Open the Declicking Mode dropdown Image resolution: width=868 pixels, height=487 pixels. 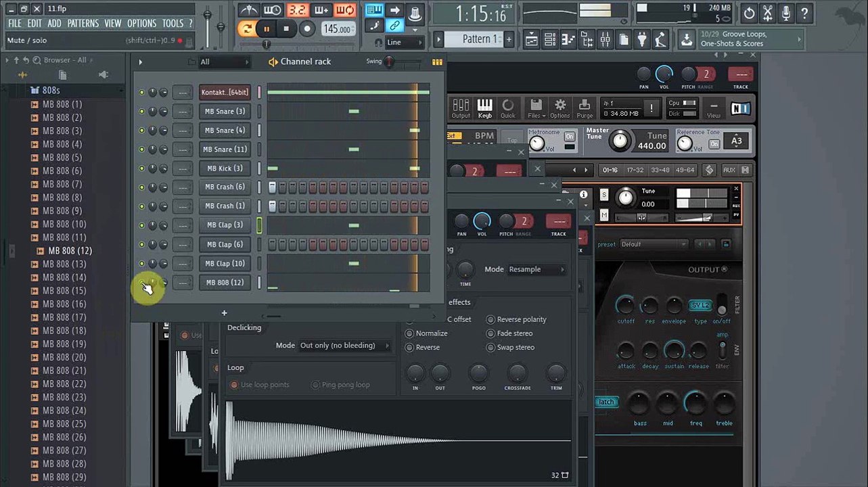click(x=345, y=346)
